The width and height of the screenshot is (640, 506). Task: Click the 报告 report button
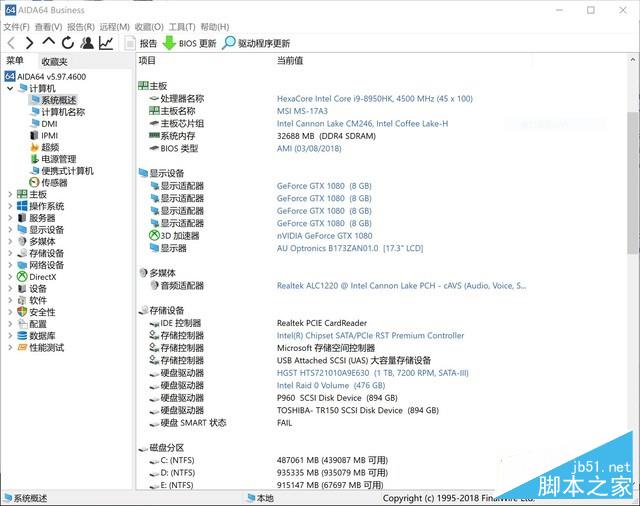pyautogui.click(x=141, y=43)
